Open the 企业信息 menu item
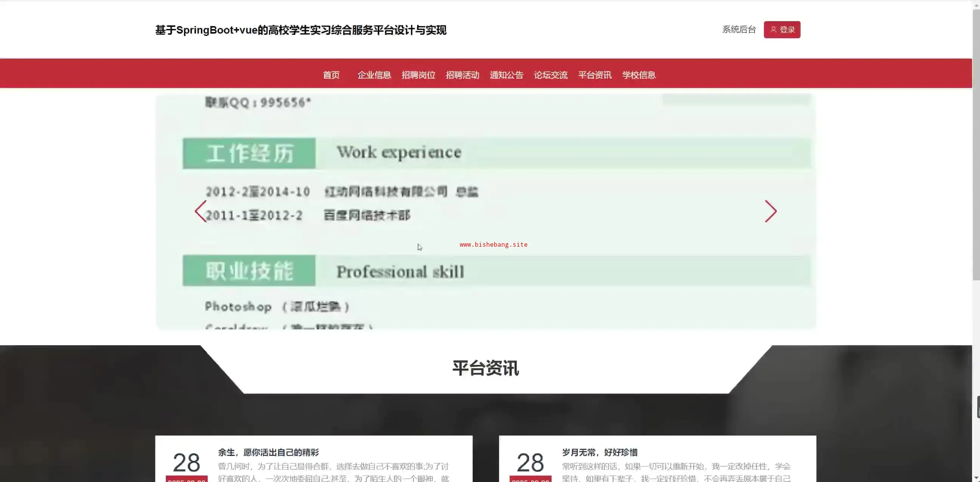 pos(374,75)
